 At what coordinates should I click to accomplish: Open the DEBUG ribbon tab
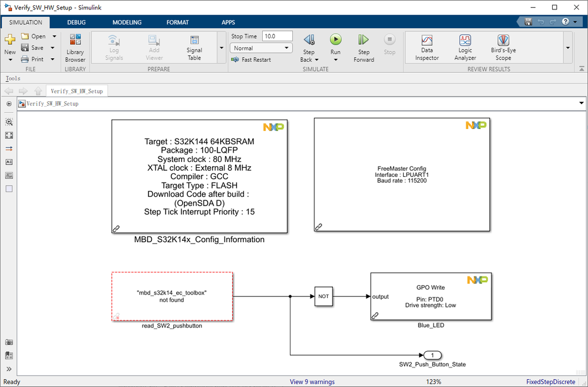point(77,22)
